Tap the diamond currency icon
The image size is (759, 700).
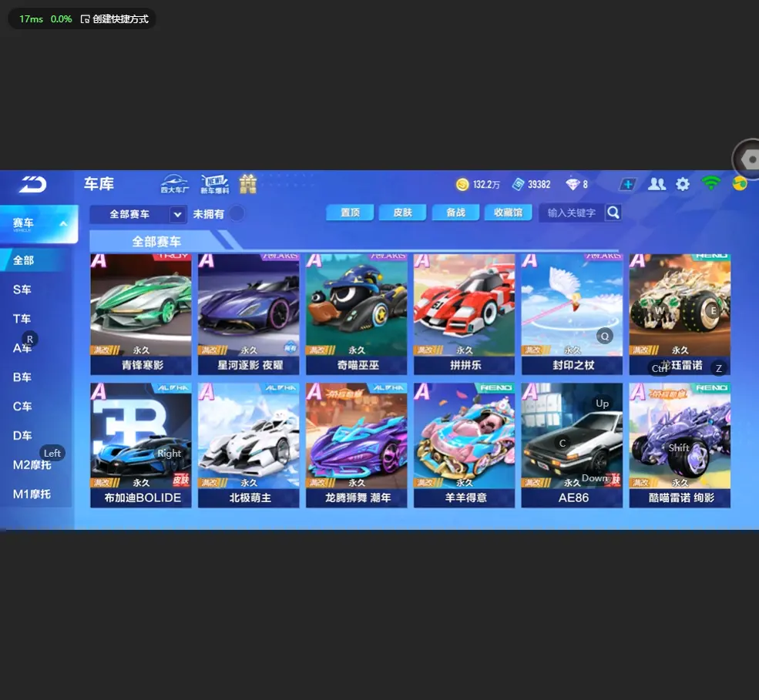[x=573, y=184]
